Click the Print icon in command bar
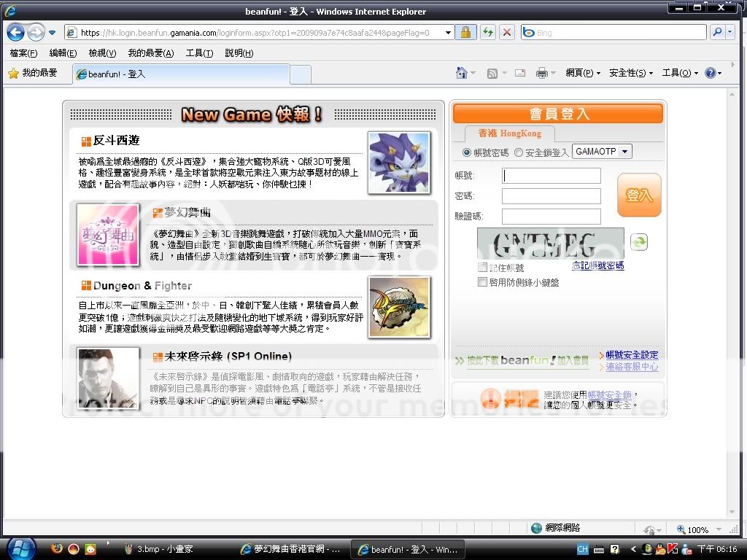Image resolution: width=747 pixels, height=560 pixels. click(x=541, y=73)
